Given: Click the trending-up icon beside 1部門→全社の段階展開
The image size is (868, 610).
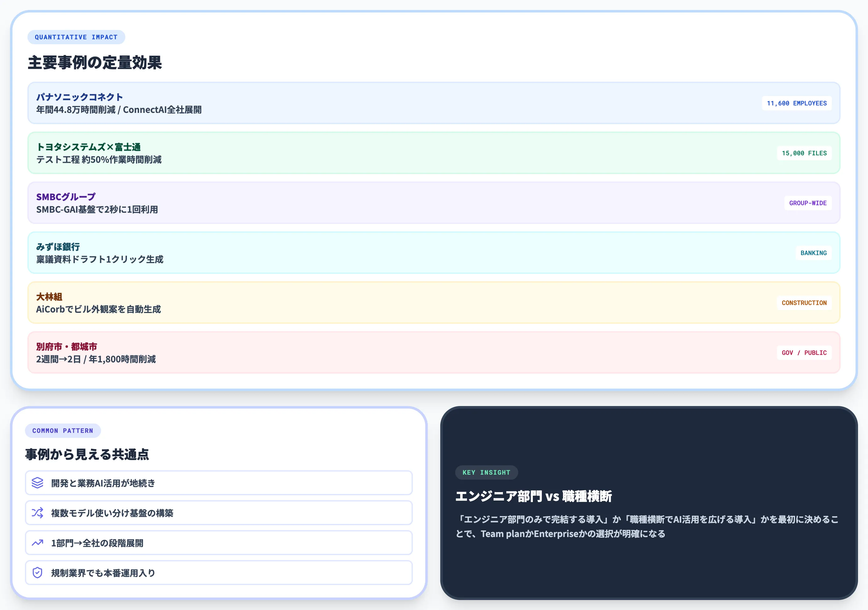Looking at the screenshot, I should pyautogui.click(x=37, y=543).
